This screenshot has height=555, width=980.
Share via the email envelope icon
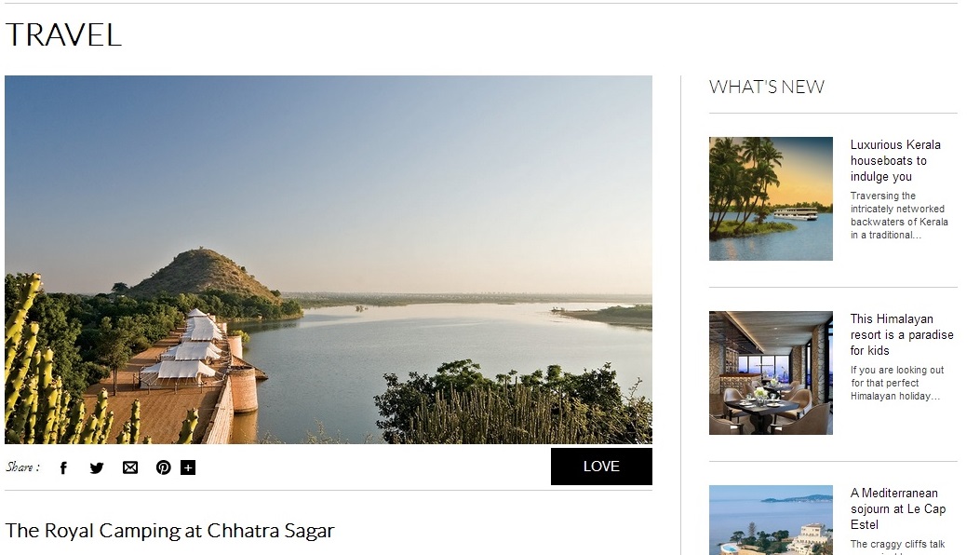[130, 467]
